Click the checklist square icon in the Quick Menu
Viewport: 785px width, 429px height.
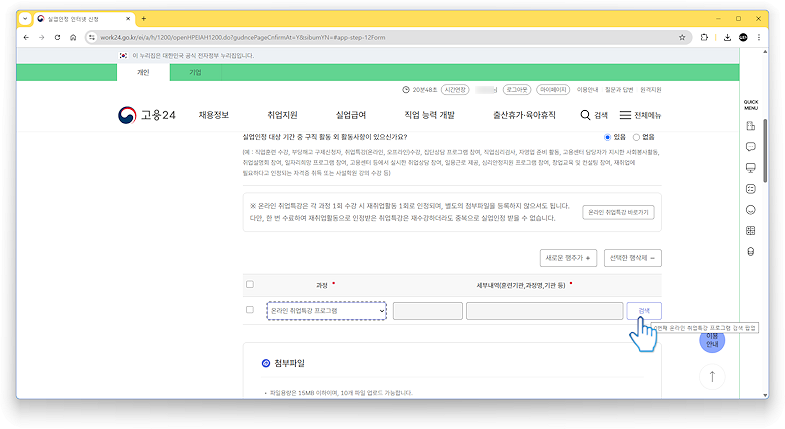(750, 189)
